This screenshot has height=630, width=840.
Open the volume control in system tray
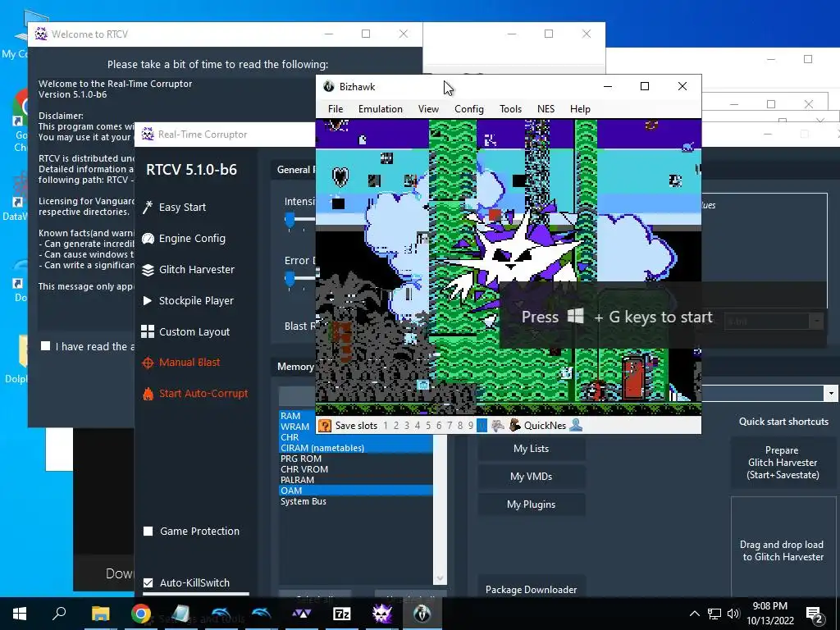point(733,614)
